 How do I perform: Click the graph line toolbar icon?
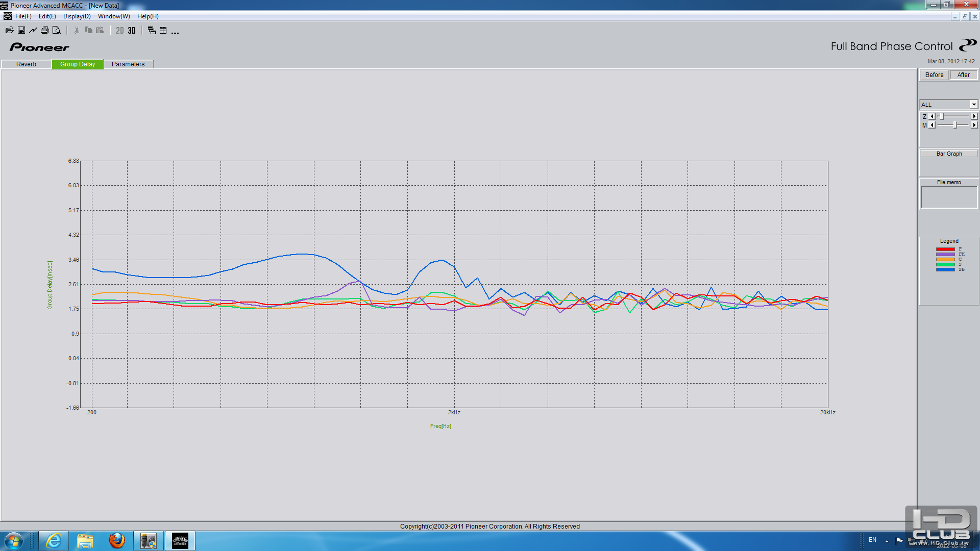click(x=33, y=31)
